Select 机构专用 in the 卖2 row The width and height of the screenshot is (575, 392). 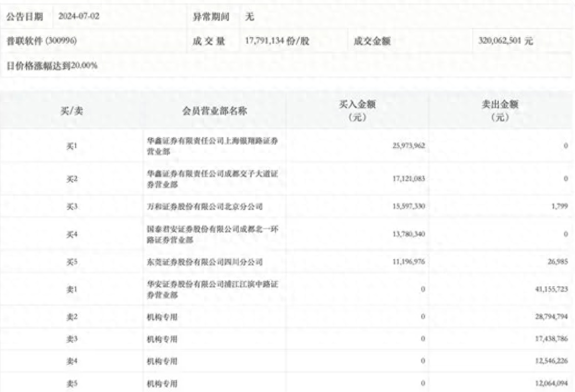(x=162, y=317)
